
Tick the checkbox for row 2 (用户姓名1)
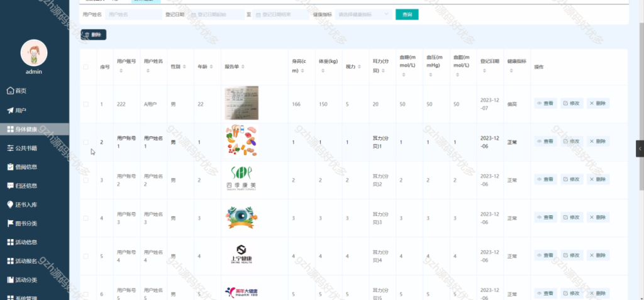pyautogui.click(x=86, y=142)
